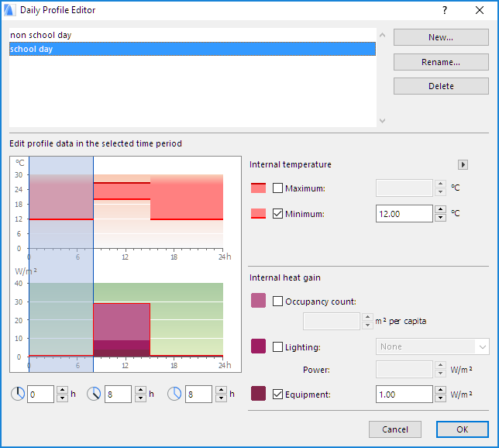Screen dimensions: 499x448
Task: Uncheck the Minimum temperature checkbox
Action: coord(278,214)
